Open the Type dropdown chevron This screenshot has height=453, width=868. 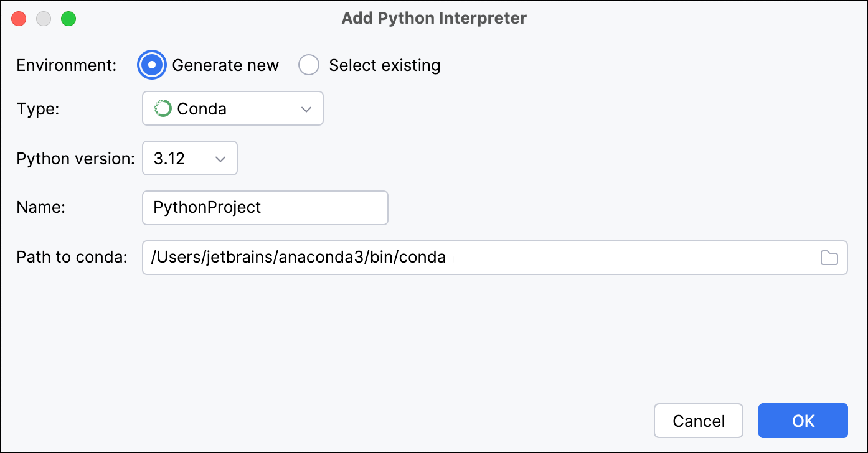(x=306, y=108)
